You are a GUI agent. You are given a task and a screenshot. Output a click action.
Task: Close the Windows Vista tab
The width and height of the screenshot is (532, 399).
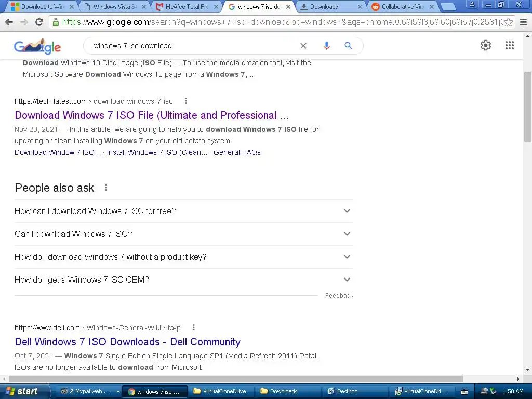[144, 6]
